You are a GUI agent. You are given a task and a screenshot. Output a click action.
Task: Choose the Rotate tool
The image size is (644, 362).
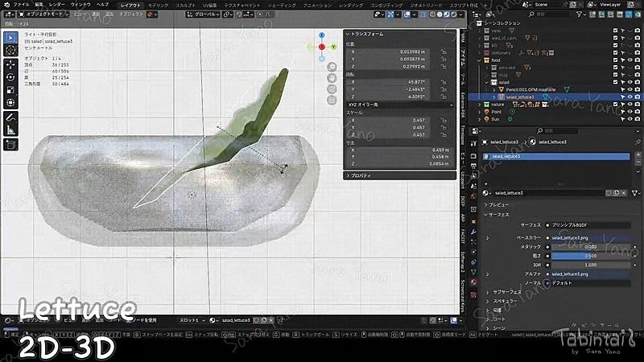pyautogui.click(x=10, y=77)
